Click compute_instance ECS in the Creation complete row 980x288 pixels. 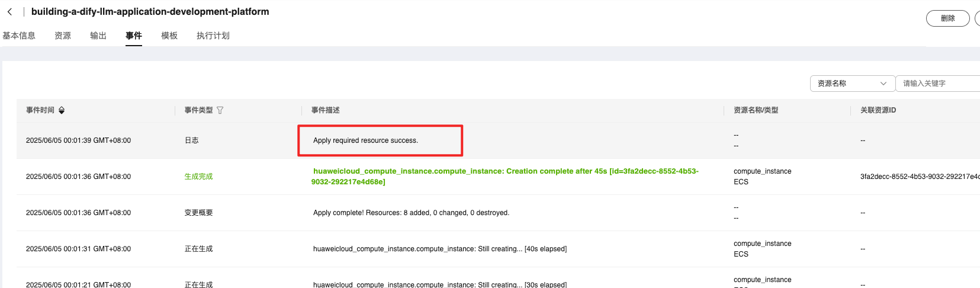[x=763, y=177]
